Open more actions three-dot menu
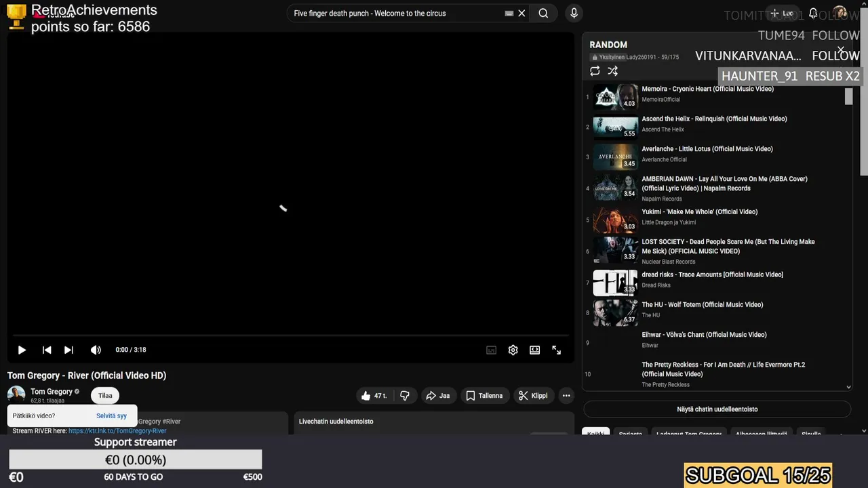The height and width of the screenshot is (488, 868). click(566, 396)
